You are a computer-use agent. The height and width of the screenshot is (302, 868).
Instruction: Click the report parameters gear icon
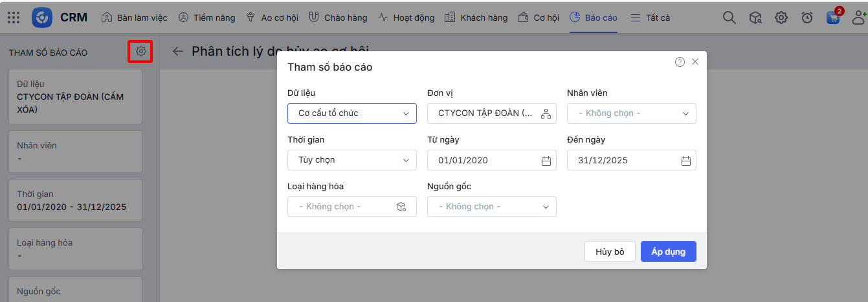pyautogui.click(x=140, y=51)
